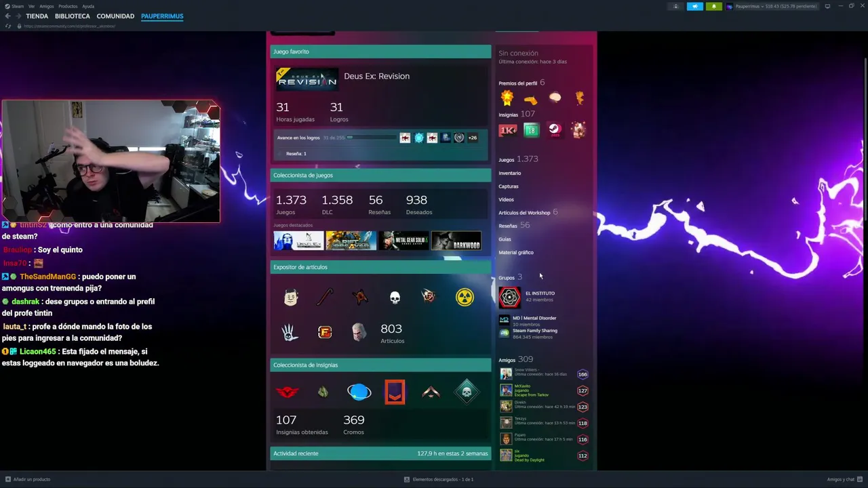The image size is (868, 488).
Task: Open Artículos del Workshop link
Action: click(x=525, y=213)
